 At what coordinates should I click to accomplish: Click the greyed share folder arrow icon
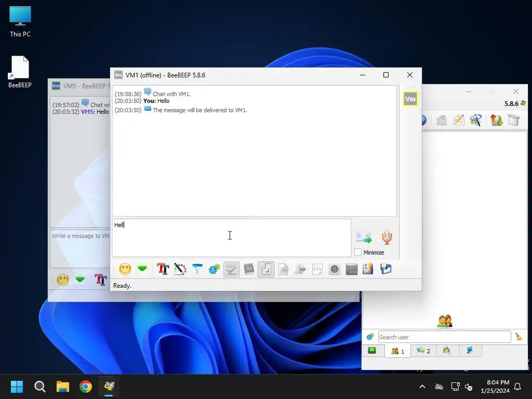pyautogui.click(x=300, y=270)
